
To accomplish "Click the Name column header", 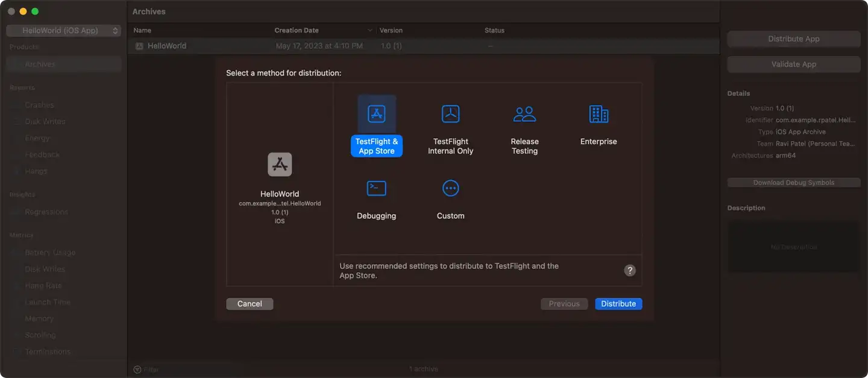I will click(x=142, y=30).
